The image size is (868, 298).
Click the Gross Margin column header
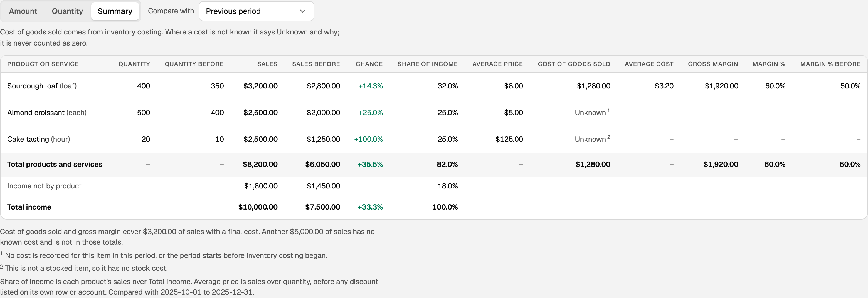tap(713, 64)
